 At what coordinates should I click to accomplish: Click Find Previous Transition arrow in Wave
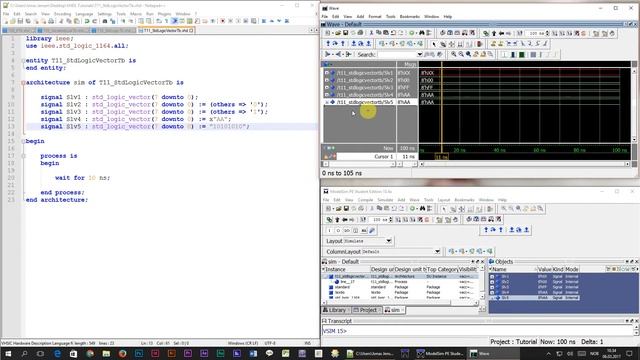click(x=509, y=43)
